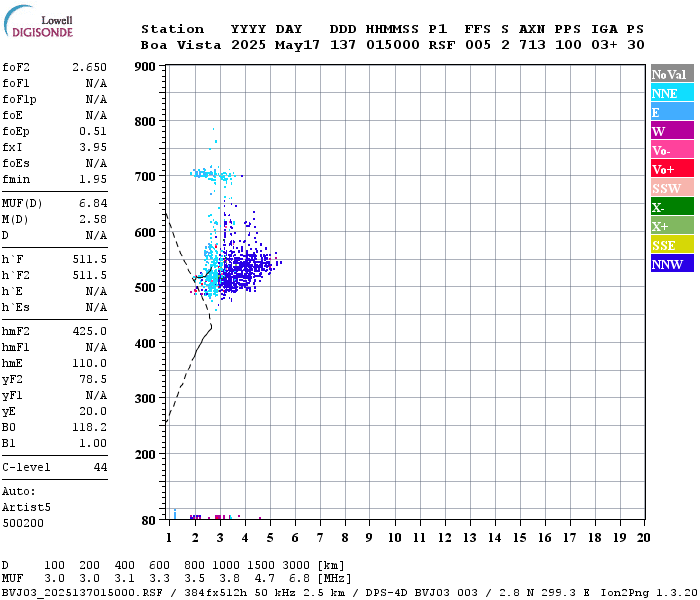Click the fmin value 1.95
Viewport: 700px width, 600px height.
[x=93, y=179]
